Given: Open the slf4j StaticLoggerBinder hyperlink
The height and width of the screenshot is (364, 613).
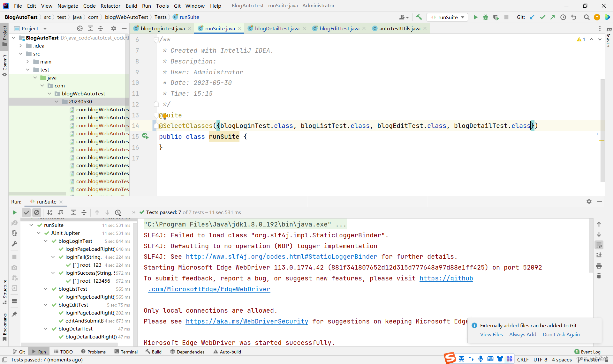Looking at the screenshot, I should 281,257.
